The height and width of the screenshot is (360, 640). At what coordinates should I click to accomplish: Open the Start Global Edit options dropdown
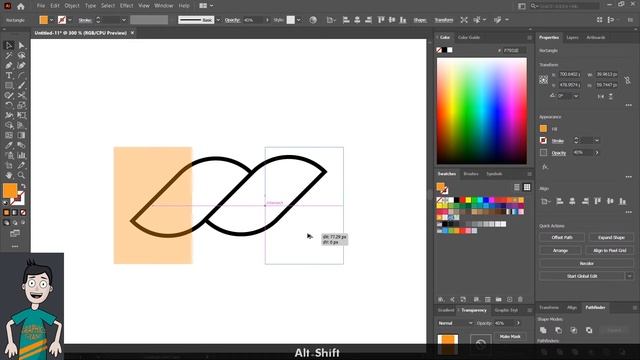629,276
